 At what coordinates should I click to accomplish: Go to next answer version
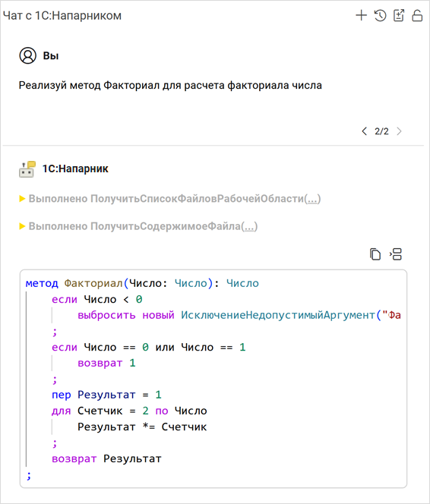coord(399,131)
